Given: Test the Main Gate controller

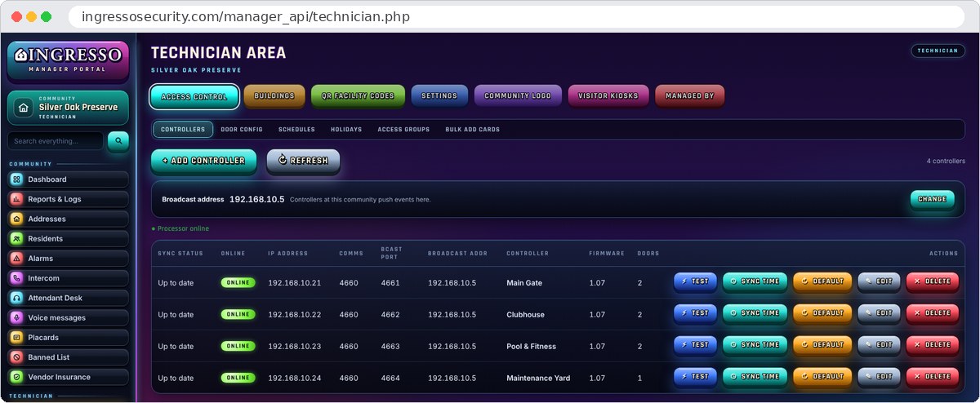Looking at the screenshot, I should click(x=696, y=281).
